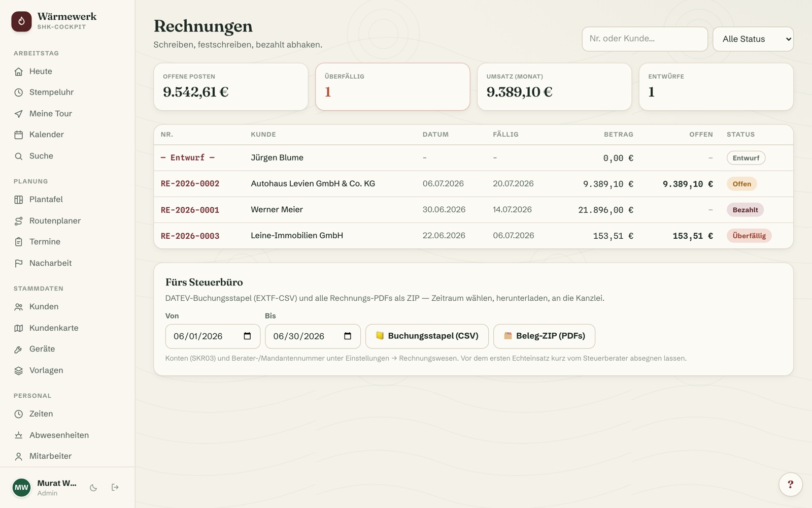
Task: Click the Geräte wrench icon
Action: (19, 349)
